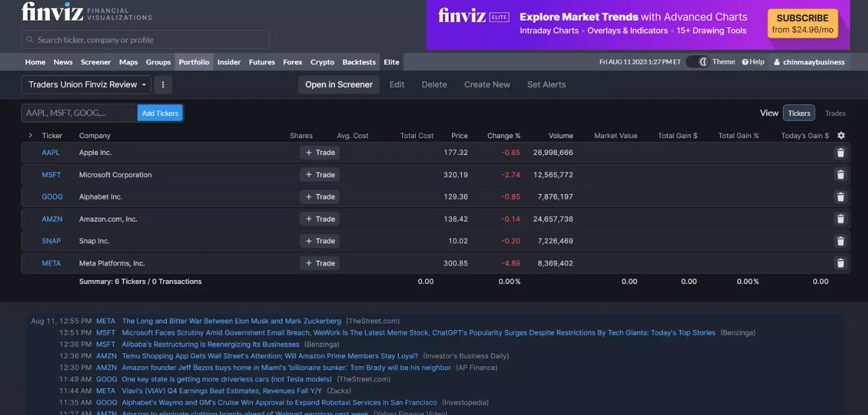Sort by the Company column header
868x415 pixels.
[x=94, y=136]
